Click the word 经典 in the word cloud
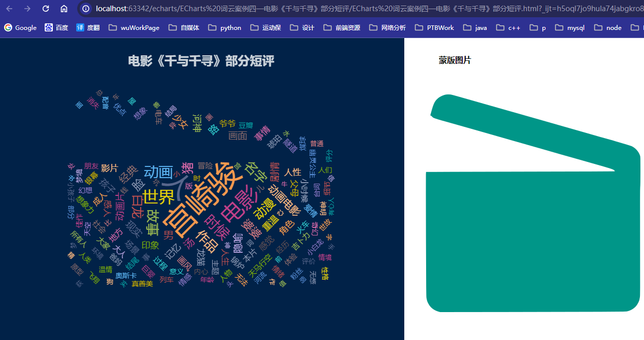 click(128, 174)
